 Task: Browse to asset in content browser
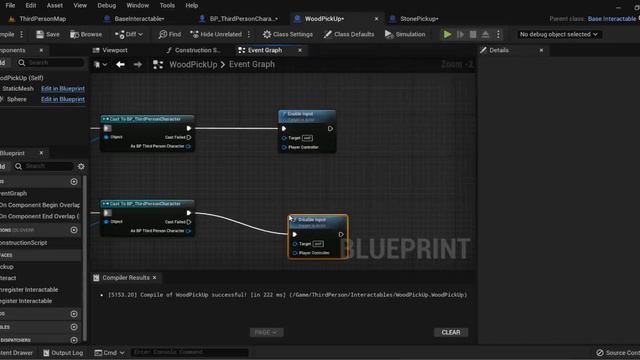click(86, 34)
